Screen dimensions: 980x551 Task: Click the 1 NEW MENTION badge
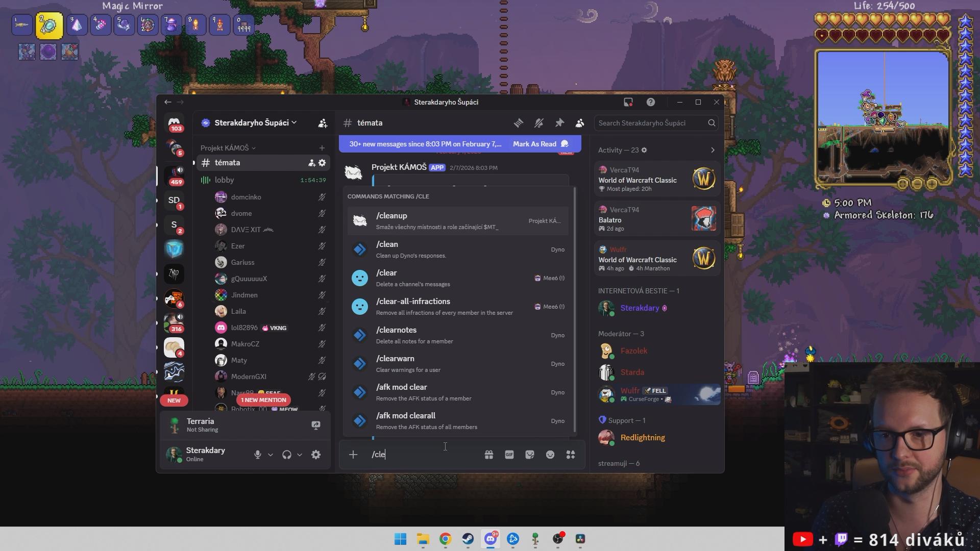coord(263,400)
